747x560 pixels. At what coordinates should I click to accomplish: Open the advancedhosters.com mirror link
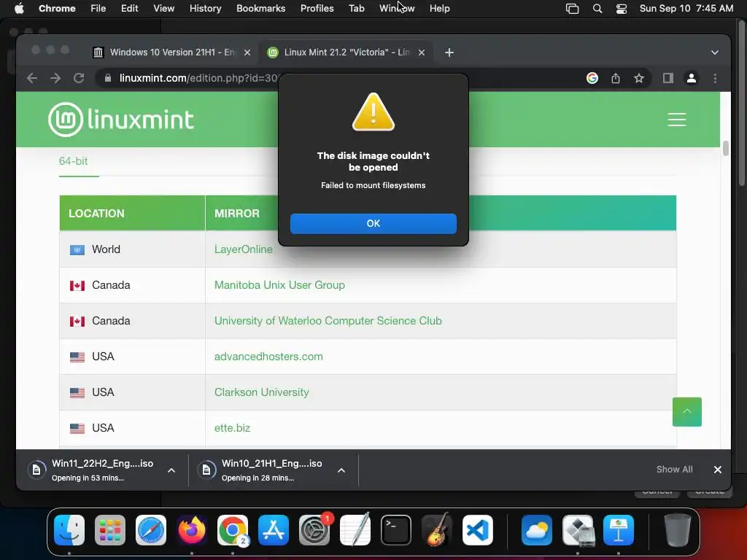tap(268, 356)
